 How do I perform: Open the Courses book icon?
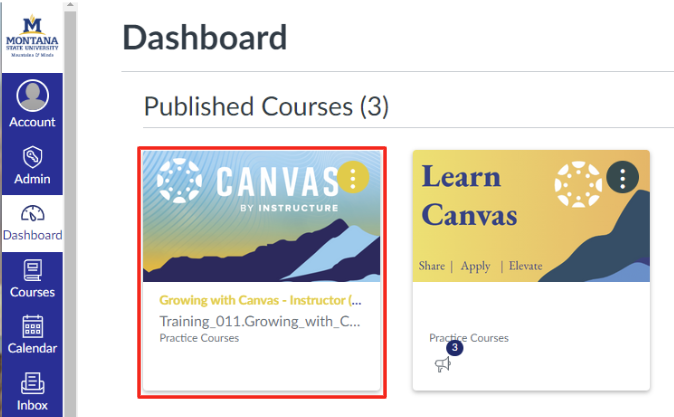(32, 269)
